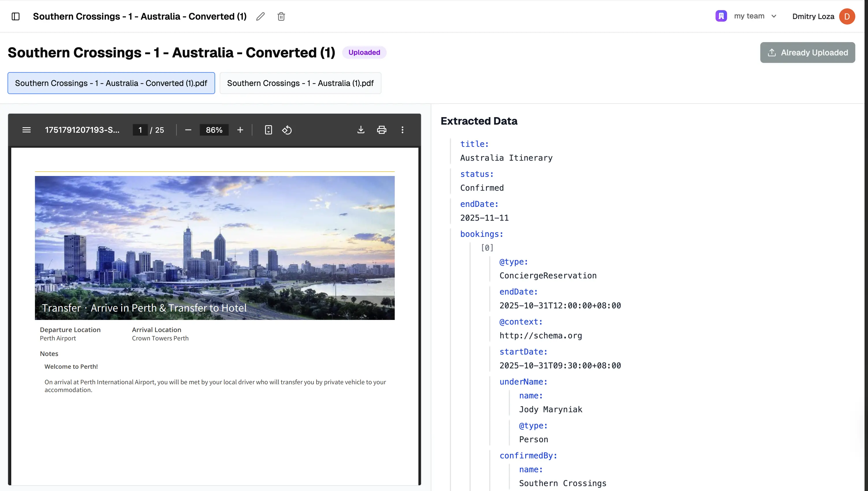Viewport: 868px width, 491px height.
Task: Switch to Australia (1).pdf tab
Action: (x=300, y=83)
